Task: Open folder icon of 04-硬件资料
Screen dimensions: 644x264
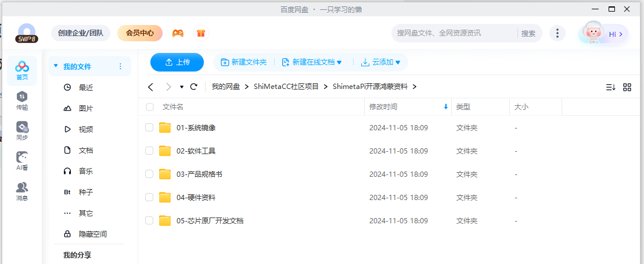Action: tap(165, 197)
